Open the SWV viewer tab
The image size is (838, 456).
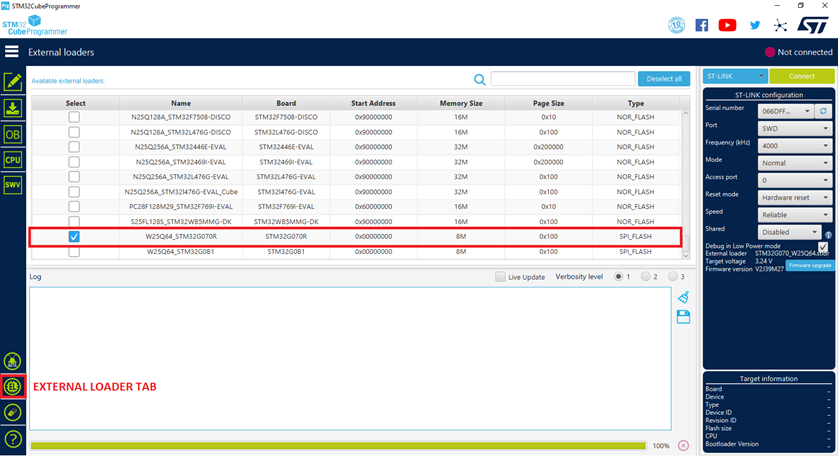[13, 185]
